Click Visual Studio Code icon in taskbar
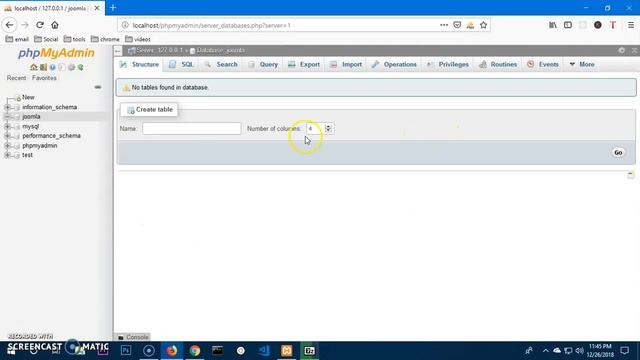Image resolution: width=640 pixels, height=360 pixels. coord(264,351)
